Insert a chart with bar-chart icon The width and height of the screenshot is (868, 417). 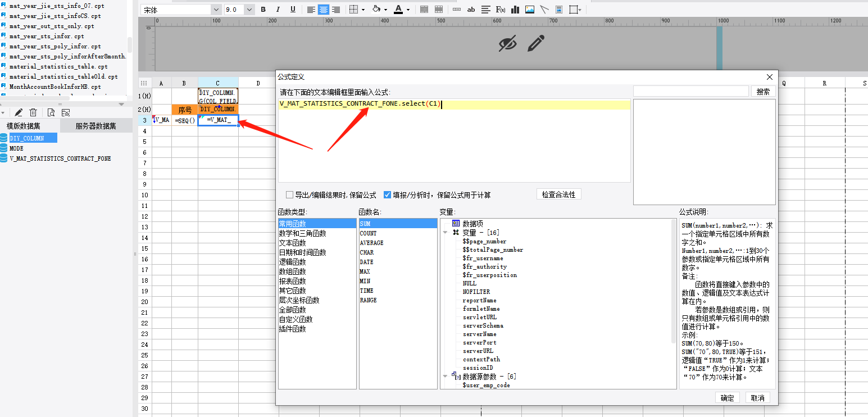coord(515,10)
